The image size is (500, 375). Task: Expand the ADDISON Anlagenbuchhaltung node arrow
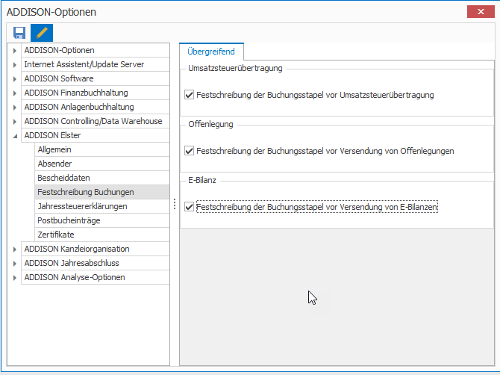pyautogui.click(x=15, y=107)
